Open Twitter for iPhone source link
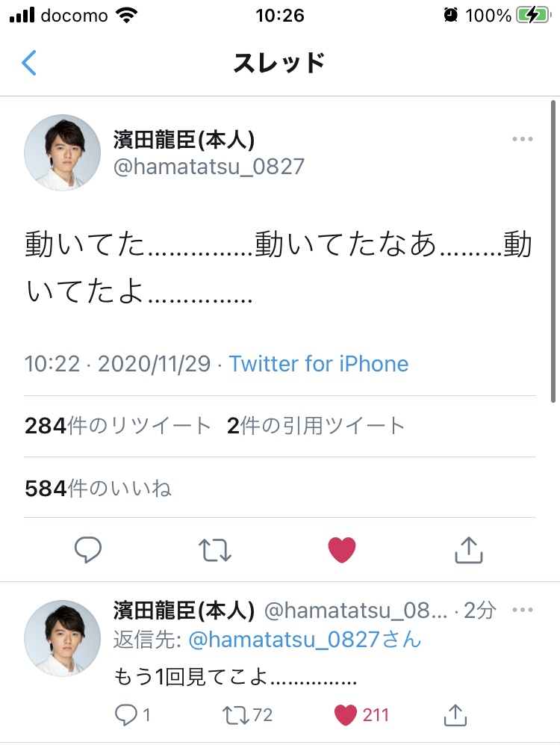Viewport: 560px width, 745px height. coord(319,364)
